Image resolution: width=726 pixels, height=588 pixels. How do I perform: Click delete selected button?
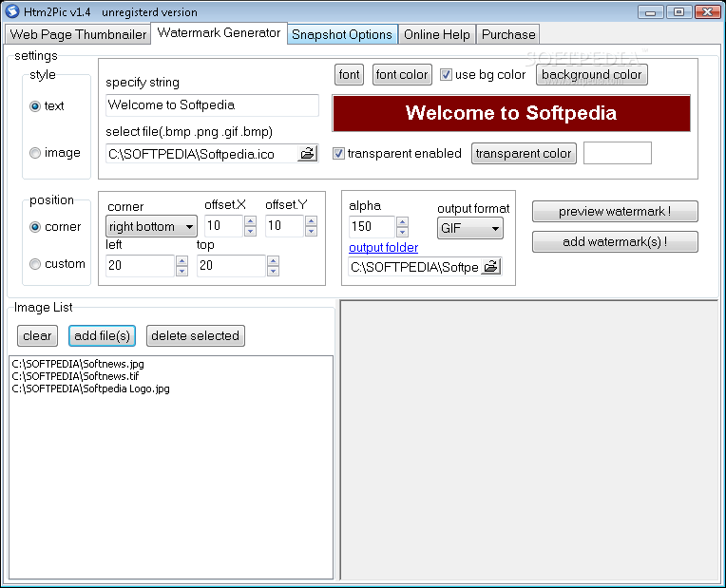pyautogui.click(x=196, y=335)
